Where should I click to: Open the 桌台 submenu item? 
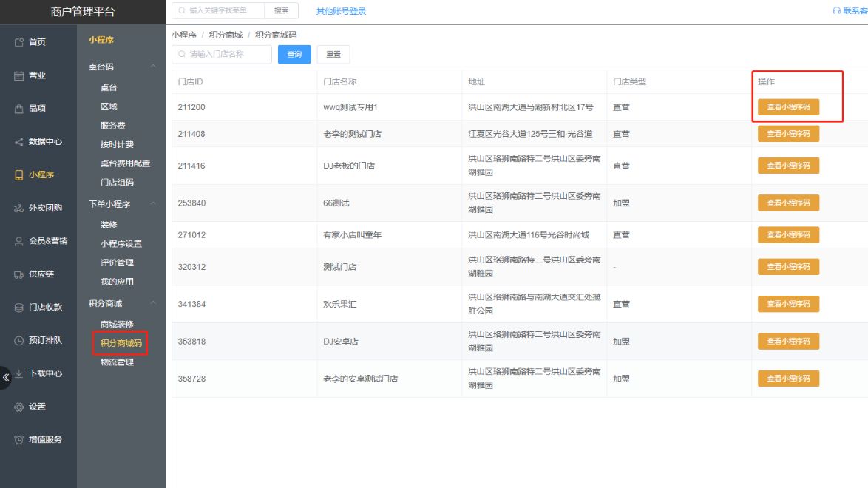[x=109, y=87]
